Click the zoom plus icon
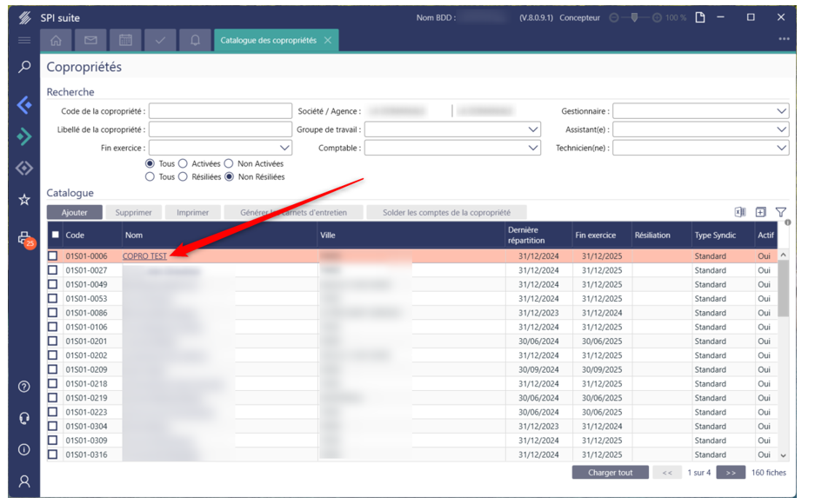This screenshot has height=504, width=815. (657, 17)
